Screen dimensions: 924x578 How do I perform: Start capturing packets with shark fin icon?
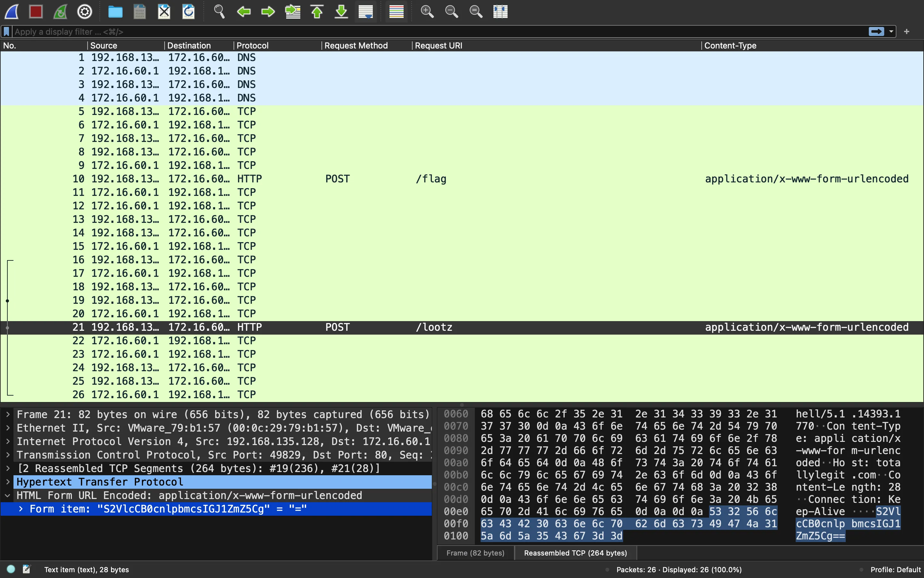coord(12,12)
